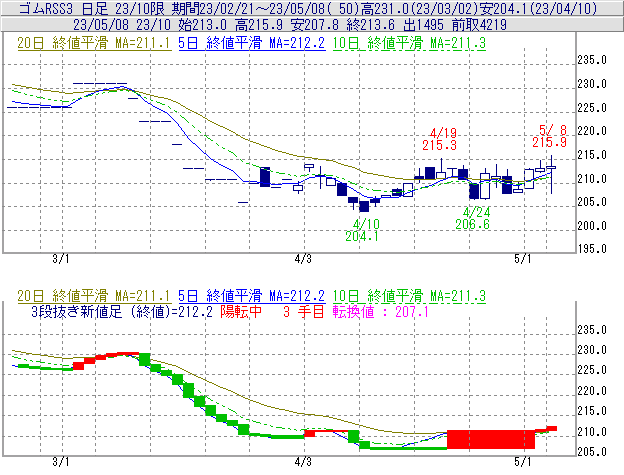Click lower chart legend '10日 終値平滑 MA=211.3'
Screen dimensions: 624x475
409,296
